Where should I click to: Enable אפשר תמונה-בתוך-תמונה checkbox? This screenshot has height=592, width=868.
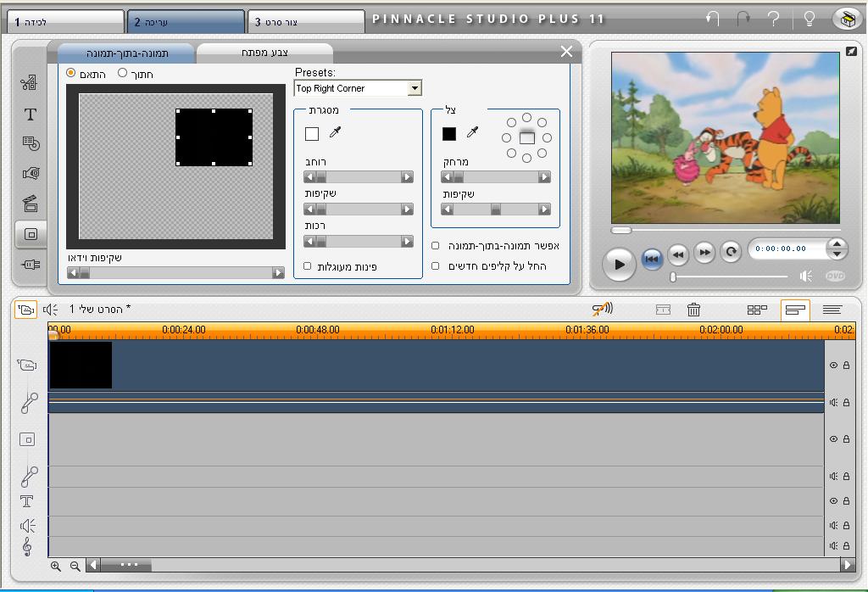pos(435,245)
